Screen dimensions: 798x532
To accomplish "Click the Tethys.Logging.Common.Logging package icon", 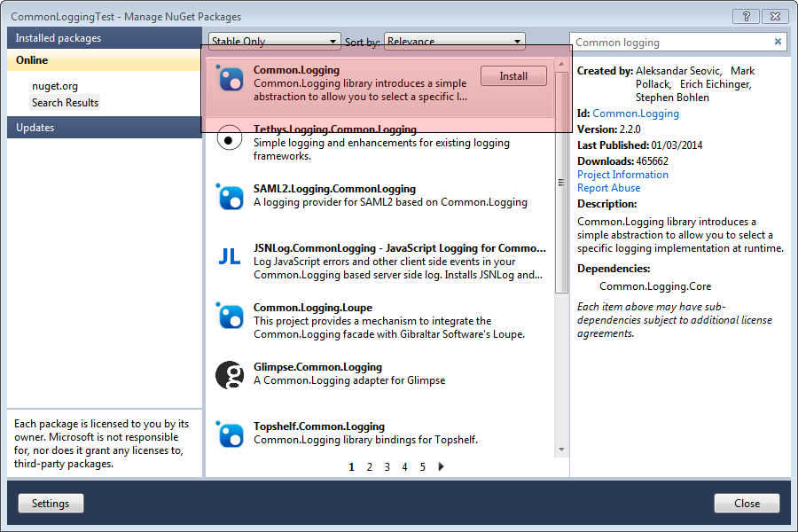I will 229,138.
